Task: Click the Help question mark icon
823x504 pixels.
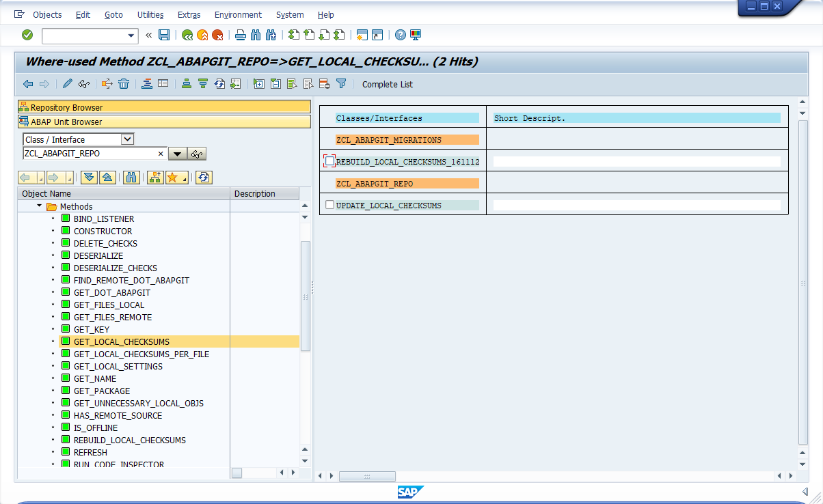Action: (401, 35)
